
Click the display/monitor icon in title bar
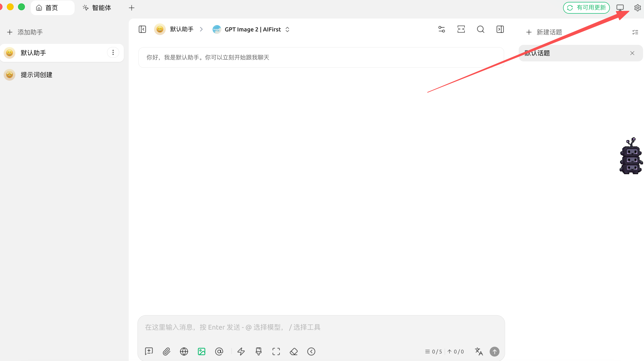[x=620, y=8]
